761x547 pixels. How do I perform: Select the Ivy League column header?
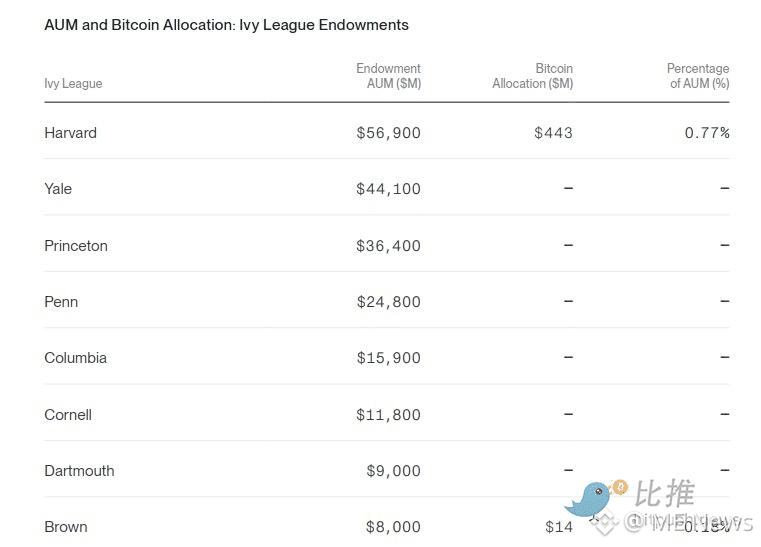pyautogui.click(x=73, y=84)
